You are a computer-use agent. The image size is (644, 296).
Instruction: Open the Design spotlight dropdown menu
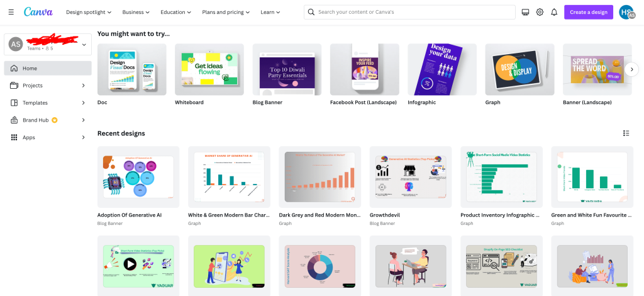click(89, 12)
